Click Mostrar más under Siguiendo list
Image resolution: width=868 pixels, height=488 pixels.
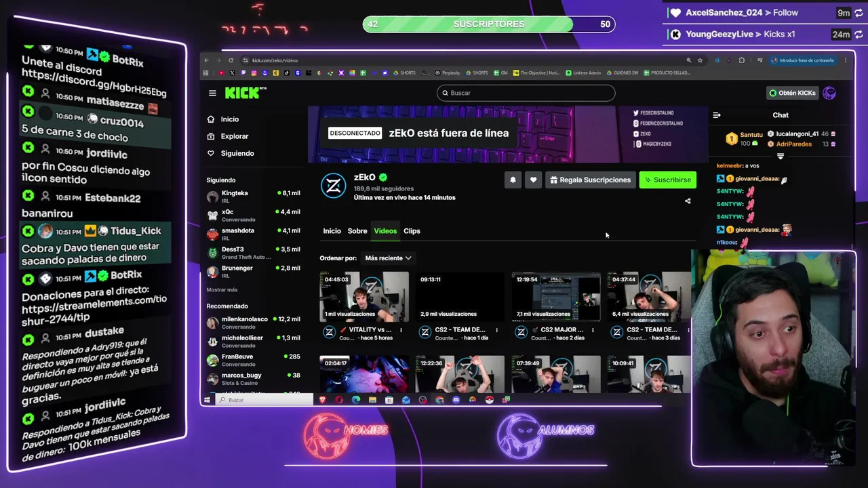tap(222, 290)
